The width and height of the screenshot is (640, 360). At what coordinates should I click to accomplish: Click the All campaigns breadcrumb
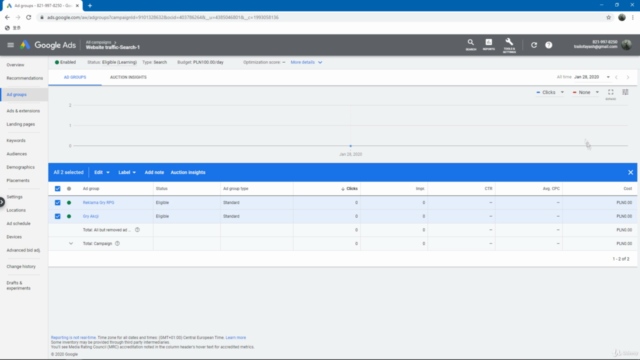(98, 42)
